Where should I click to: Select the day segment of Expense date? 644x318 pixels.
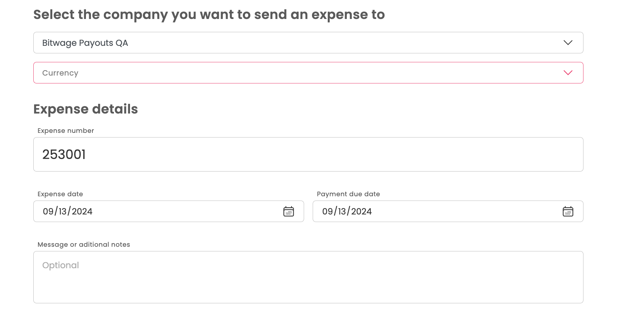pyautogui.click(x=63, y=211)
